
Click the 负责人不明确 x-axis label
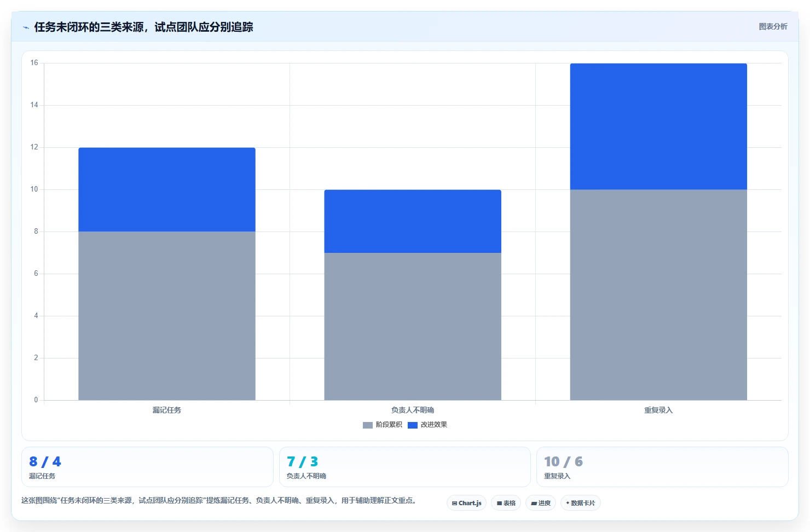413,410
